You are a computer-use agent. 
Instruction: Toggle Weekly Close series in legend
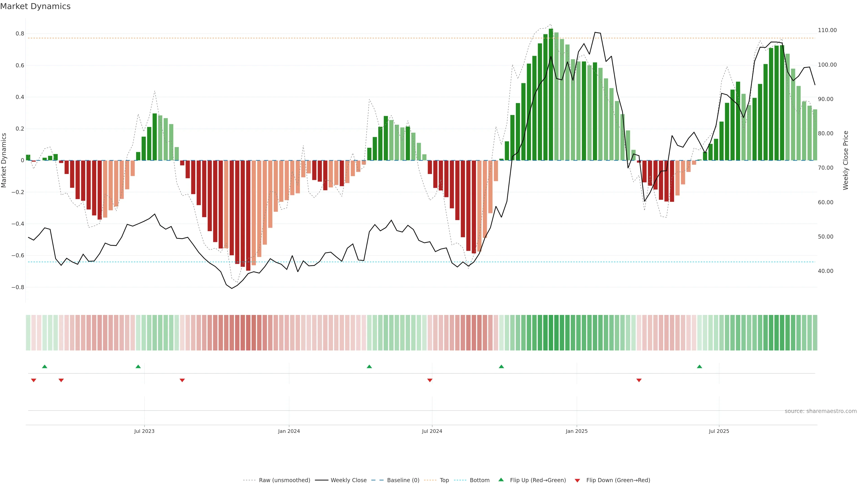pyautogui.click(x=348, y=480)
